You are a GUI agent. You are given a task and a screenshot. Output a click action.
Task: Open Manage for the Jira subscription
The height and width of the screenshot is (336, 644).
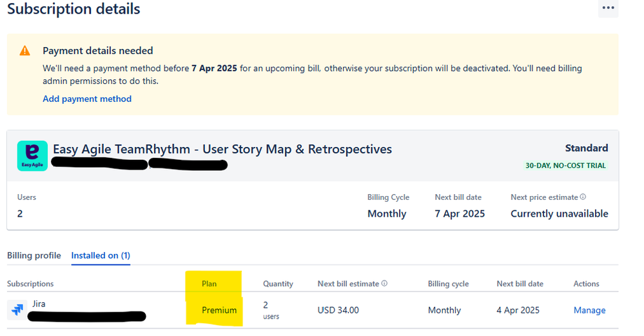[x=589, y=310]
